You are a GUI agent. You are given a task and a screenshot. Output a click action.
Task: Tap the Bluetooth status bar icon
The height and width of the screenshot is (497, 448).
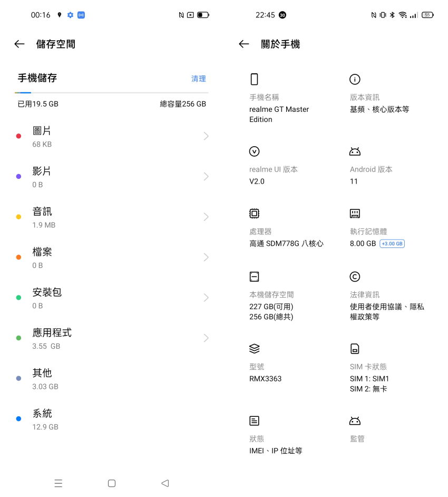392,15
